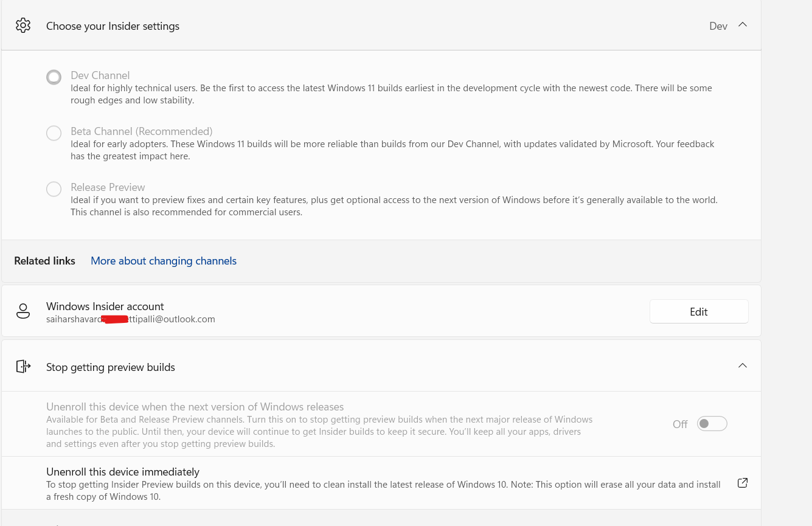The width and height of the screenshot is (812, 526).
Task: Collapse the Choose your Insider settings section
Action: (x=742, y=25)
